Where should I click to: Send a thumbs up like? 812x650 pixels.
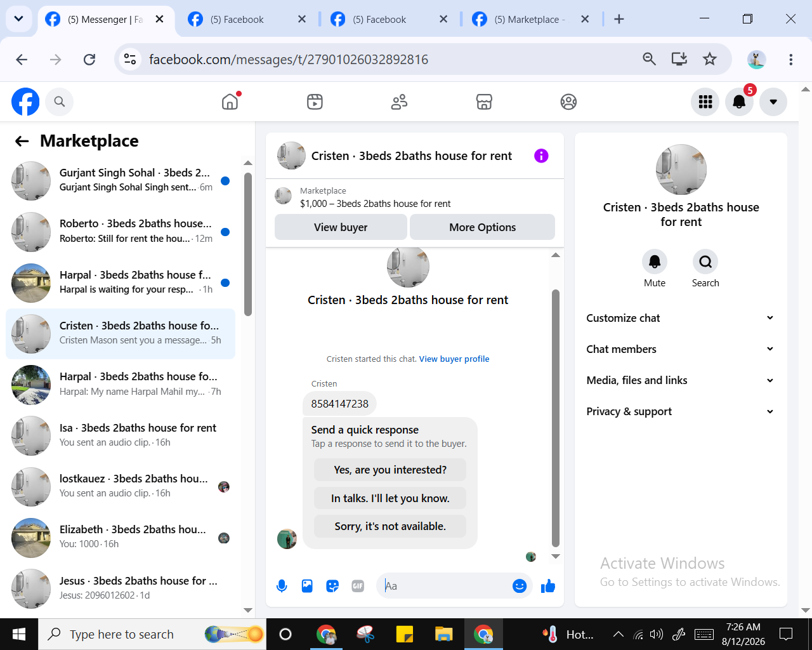[x=548, y=586]
